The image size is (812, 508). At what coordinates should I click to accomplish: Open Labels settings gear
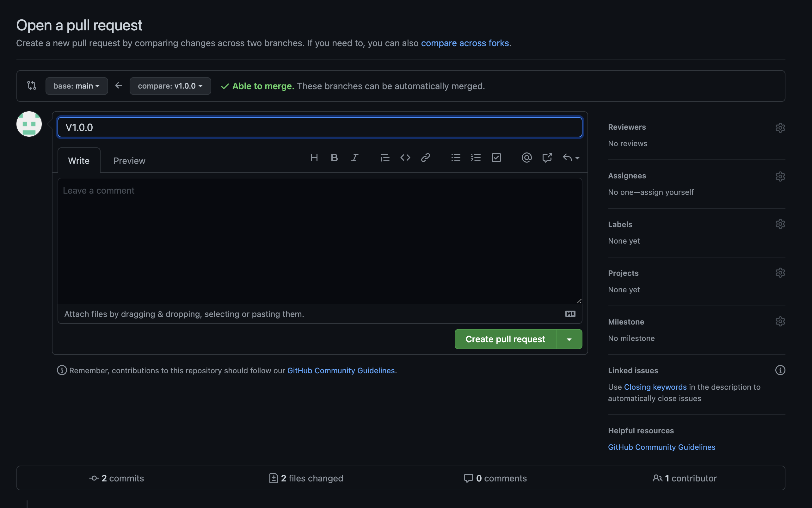click(x=780, y=224)
